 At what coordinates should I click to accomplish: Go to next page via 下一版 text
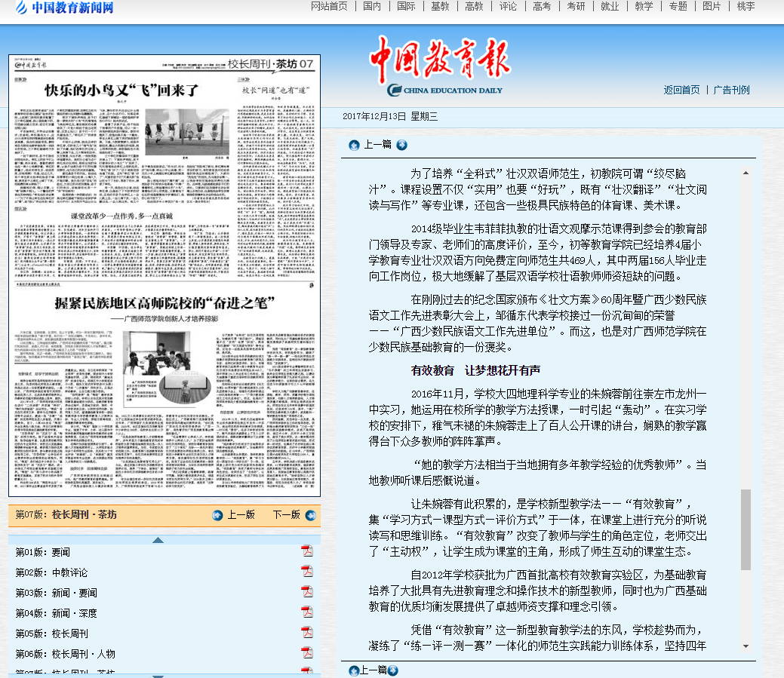pyautogui.click(x=287, y=514)
